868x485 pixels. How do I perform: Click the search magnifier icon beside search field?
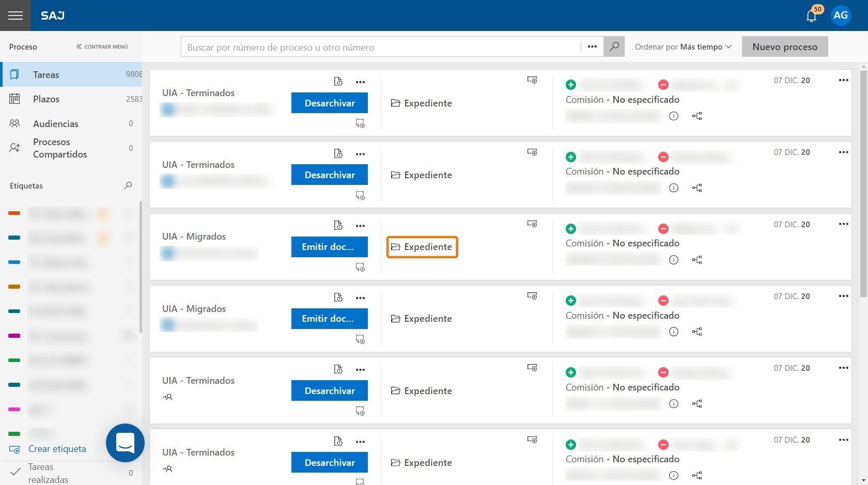[x=614, y=46]
